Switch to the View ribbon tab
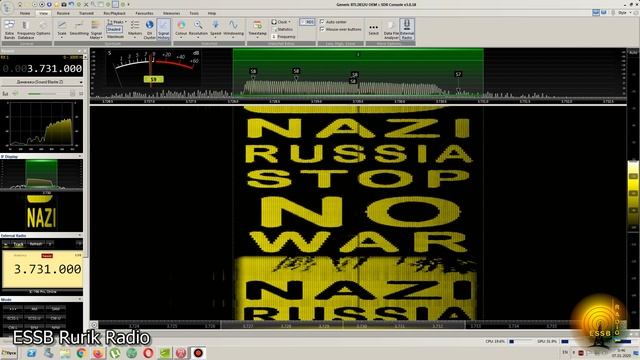The image size is (640, 360). coord(43,13)
